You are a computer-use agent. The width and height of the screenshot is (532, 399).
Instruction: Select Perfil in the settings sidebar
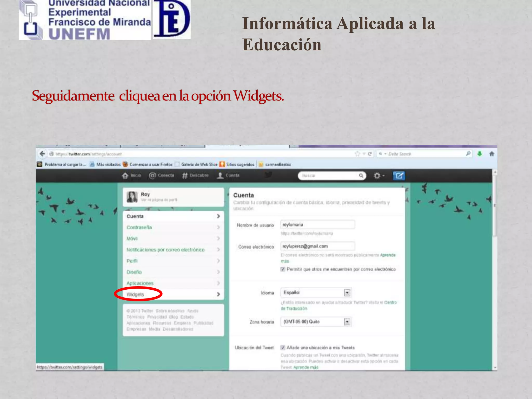pyautogui.click(x=173, y=261)
